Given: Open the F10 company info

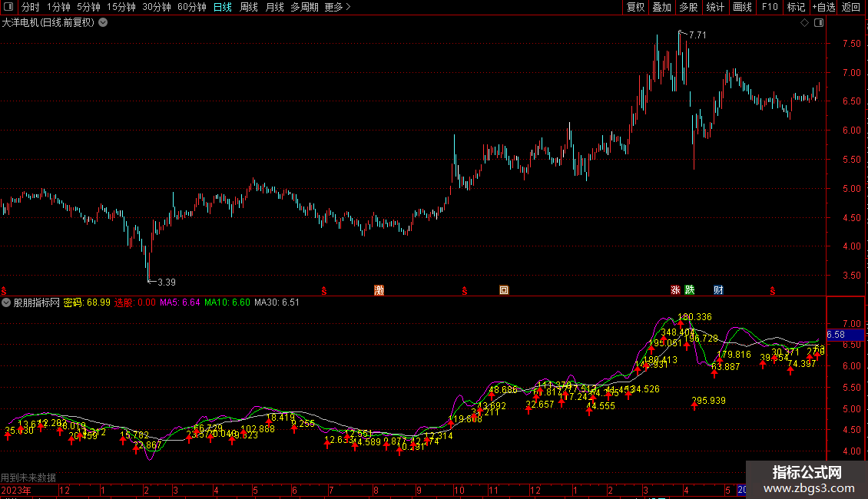Looking at the screenshot, I should pos(770,7).
